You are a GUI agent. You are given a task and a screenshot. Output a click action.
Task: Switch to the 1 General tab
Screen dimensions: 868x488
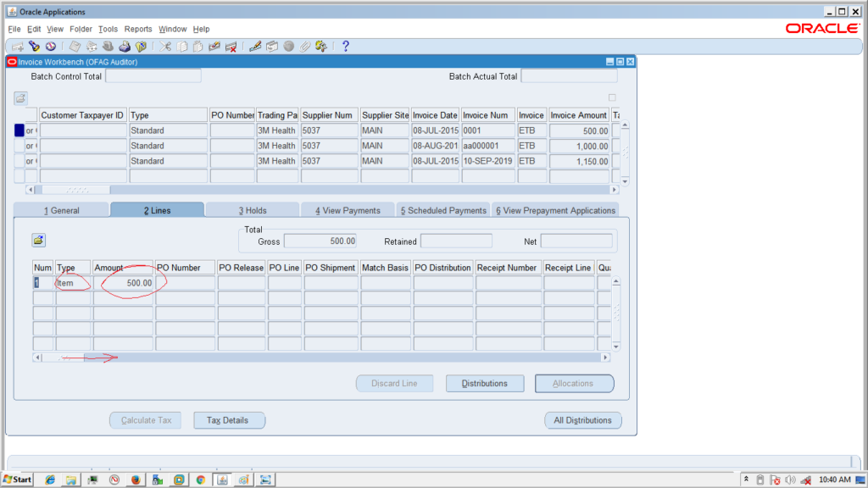click(61, 210)
